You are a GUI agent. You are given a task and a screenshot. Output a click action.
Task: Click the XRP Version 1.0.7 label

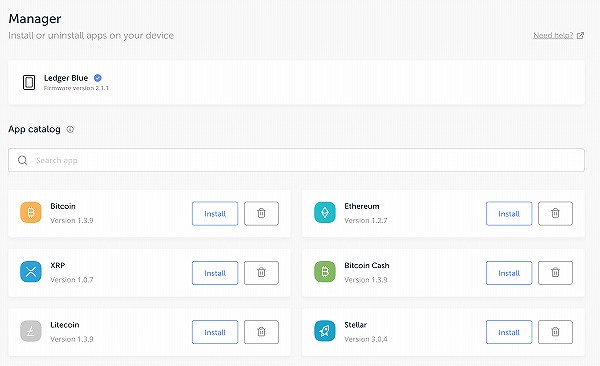point(72,280)
